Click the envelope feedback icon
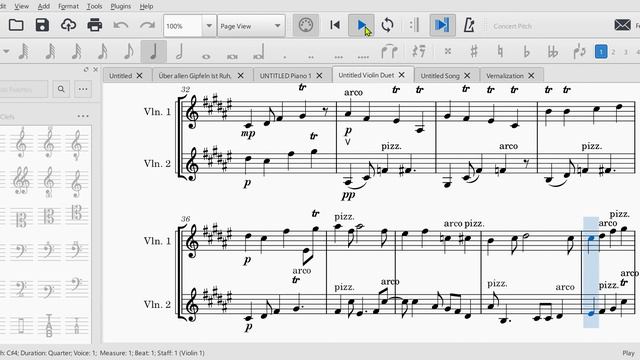Screen dimensions: 640x360 pos(622,25)
